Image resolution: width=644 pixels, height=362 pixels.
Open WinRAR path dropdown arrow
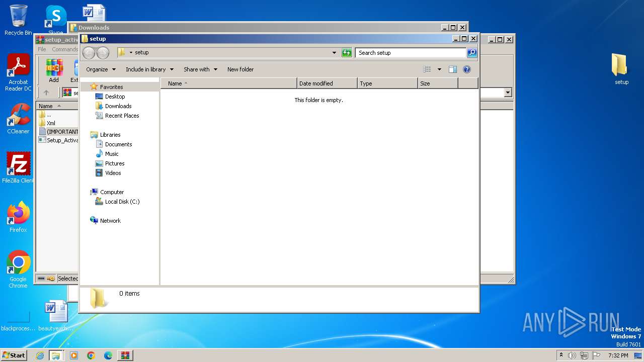click(508, 93)
